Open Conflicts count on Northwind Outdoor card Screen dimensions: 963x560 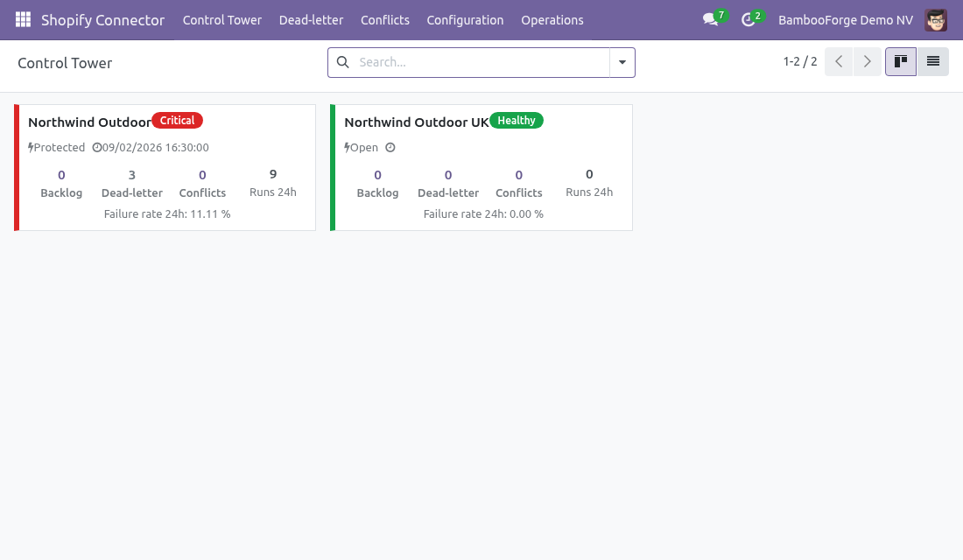[203, 184]
